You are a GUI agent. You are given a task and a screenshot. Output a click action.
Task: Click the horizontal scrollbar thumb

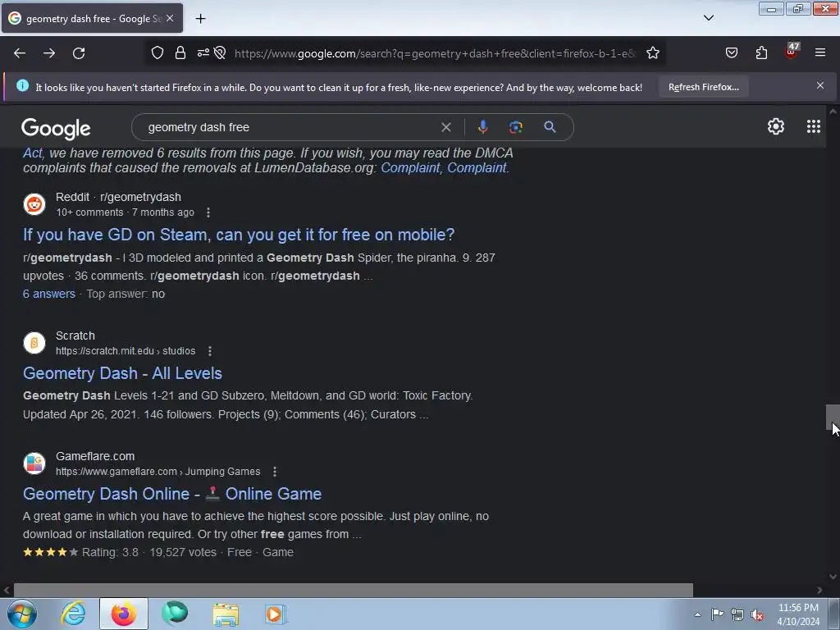tap(353, 590)
